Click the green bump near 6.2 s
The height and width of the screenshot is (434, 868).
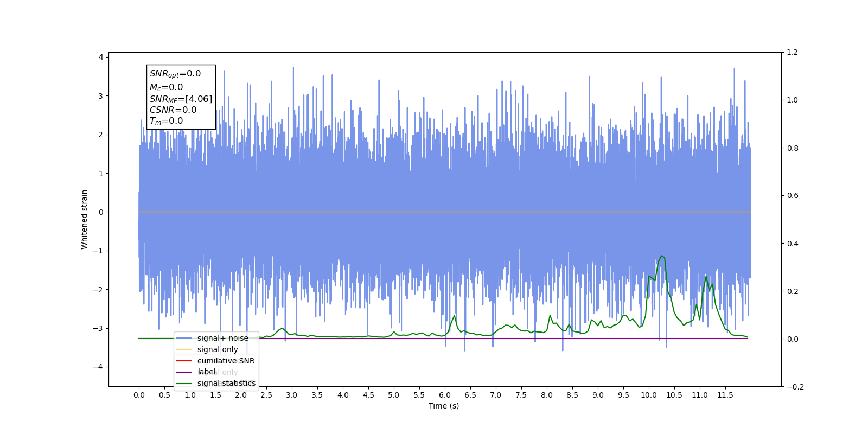(455, 316)
